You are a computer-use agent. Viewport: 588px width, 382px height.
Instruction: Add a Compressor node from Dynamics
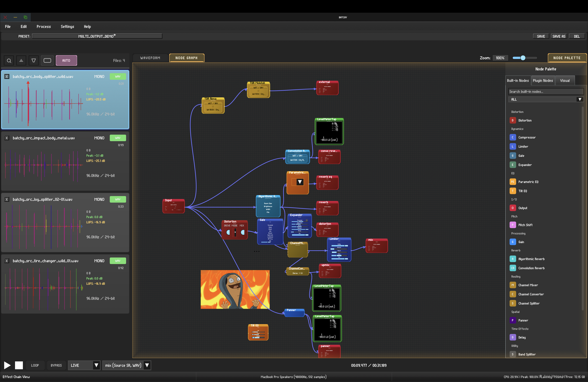(527, 137)
